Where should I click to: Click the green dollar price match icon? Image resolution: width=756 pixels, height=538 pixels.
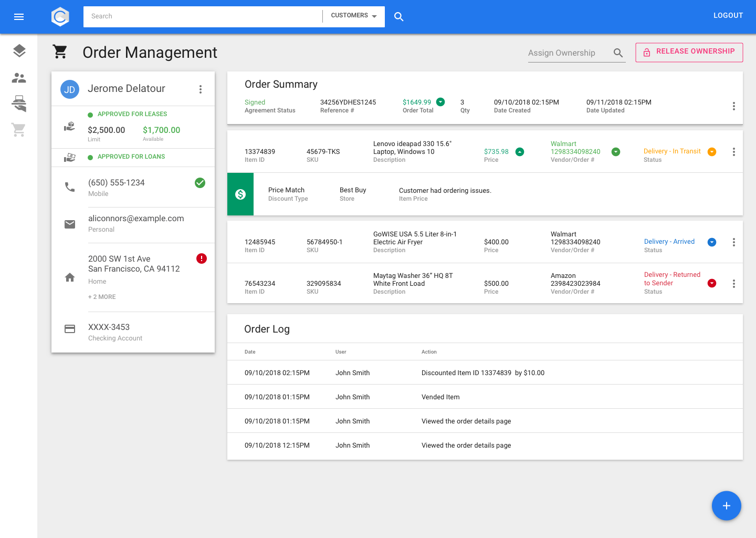tap(240, 194)
